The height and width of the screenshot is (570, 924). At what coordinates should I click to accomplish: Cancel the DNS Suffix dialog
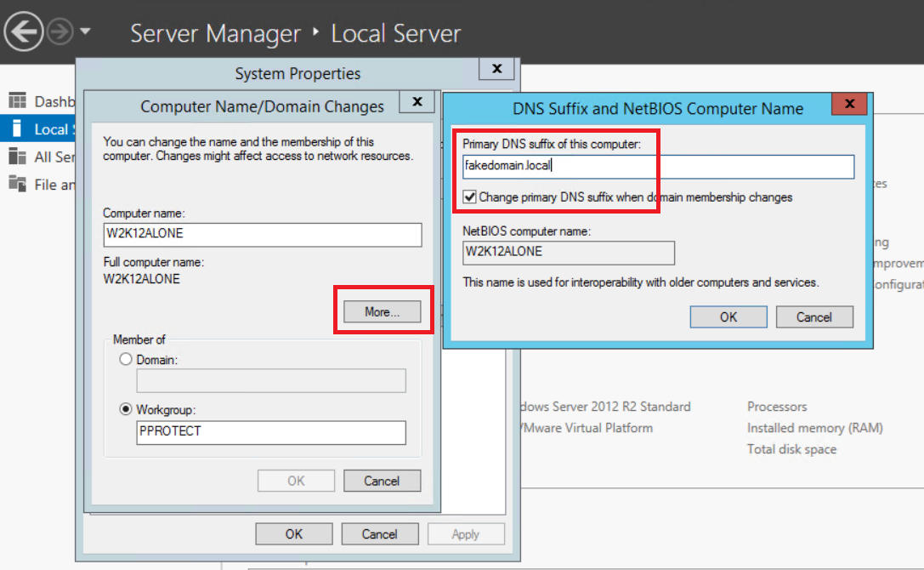813,316
